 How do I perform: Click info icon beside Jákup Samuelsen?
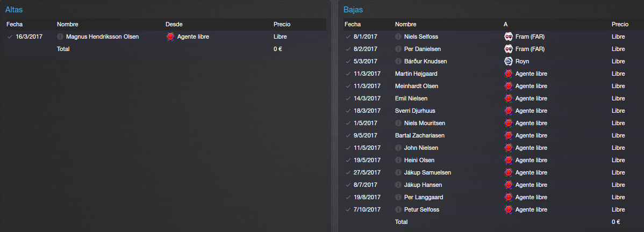click(x=398, y=172)
